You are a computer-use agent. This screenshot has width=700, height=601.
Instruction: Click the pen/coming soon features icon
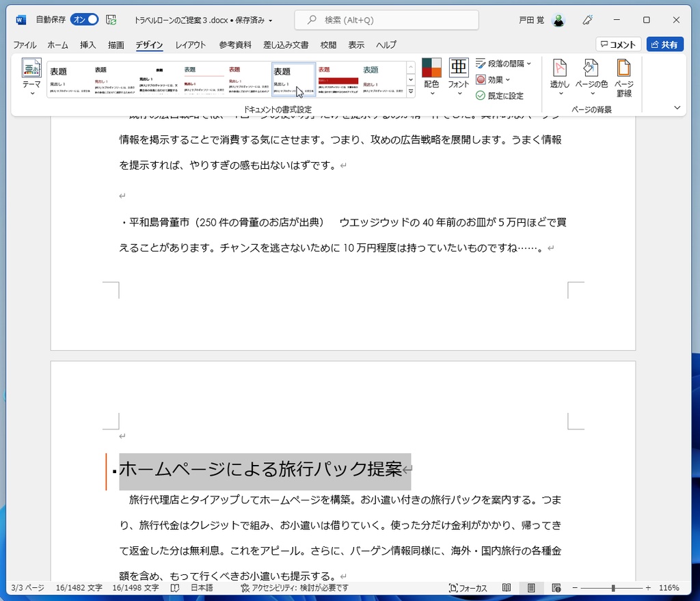click(587, 20)
